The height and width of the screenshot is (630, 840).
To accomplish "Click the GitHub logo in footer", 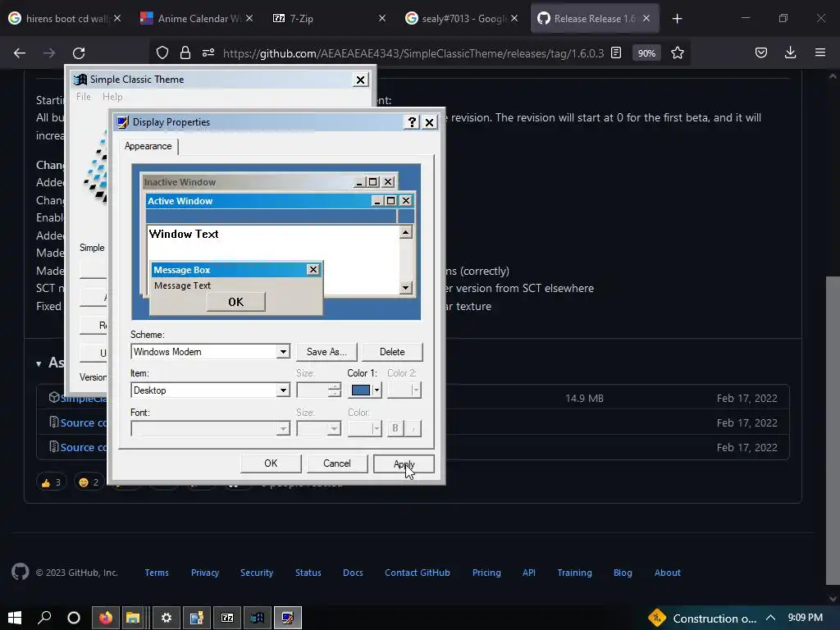I will [21, 572].
